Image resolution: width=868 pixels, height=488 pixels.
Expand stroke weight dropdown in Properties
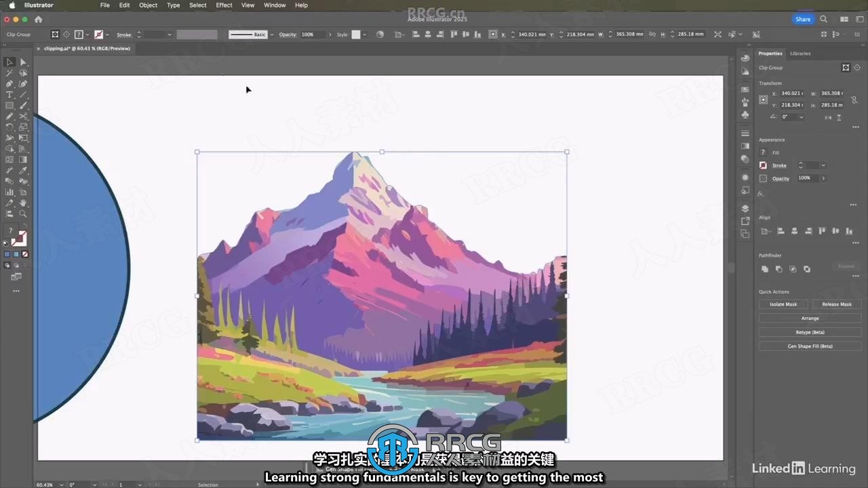pos(823,165)
